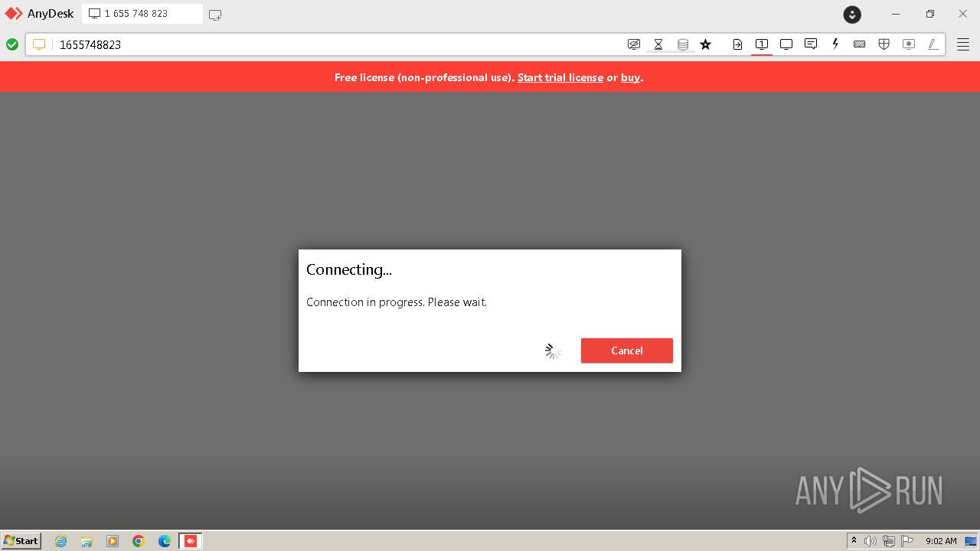Image resolution: width=980 pixels, height=551 pixels.
Task: Open the keyboard settings icon
Action: tap(860, 44)
